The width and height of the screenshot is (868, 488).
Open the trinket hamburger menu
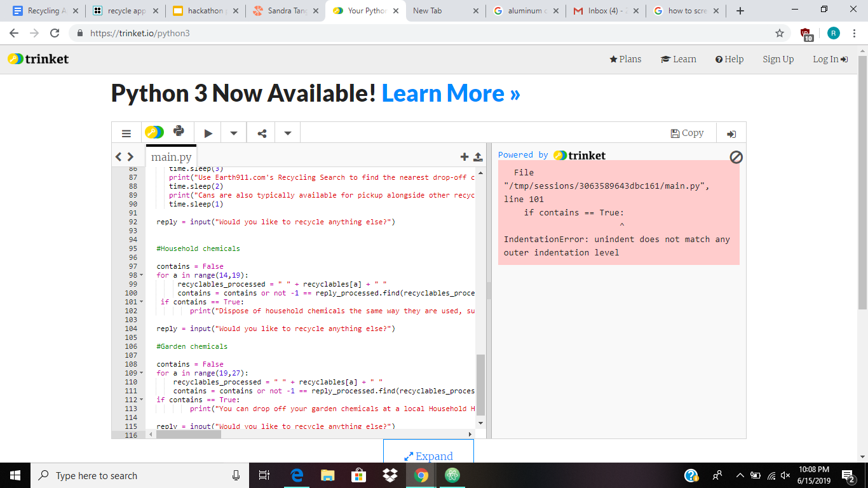(x=126, y=133)
